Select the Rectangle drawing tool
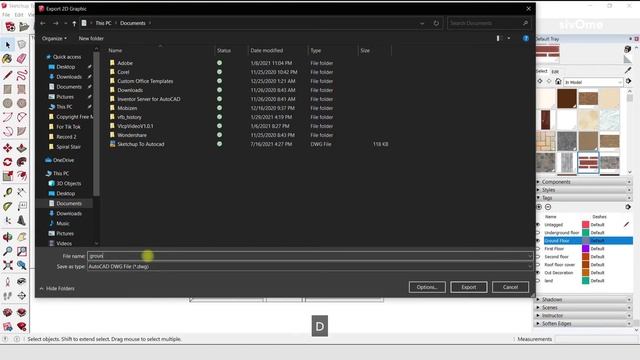The image size is (640, 360). click(x=7, y=89)
